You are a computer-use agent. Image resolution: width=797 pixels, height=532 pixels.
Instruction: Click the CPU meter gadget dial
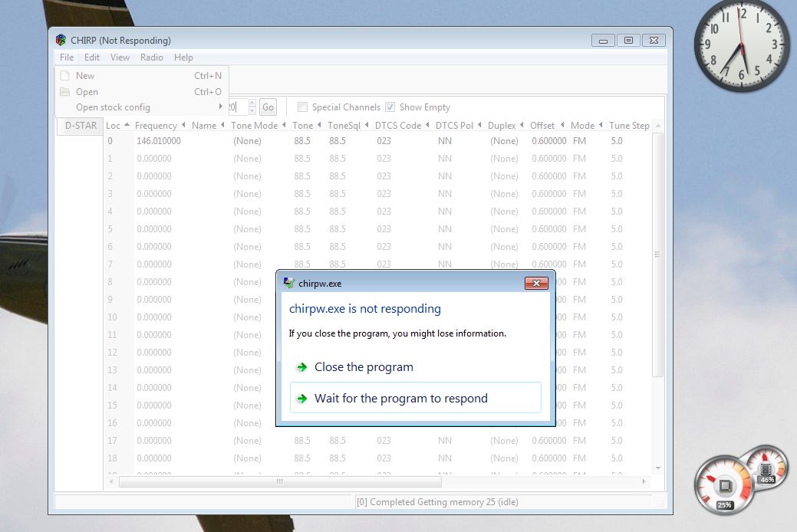pos(724,486)
